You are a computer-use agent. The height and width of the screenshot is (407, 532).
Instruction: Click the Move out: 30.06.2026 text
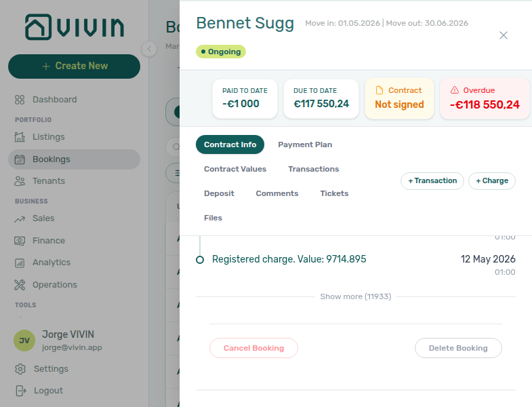[x=427, y=23]
